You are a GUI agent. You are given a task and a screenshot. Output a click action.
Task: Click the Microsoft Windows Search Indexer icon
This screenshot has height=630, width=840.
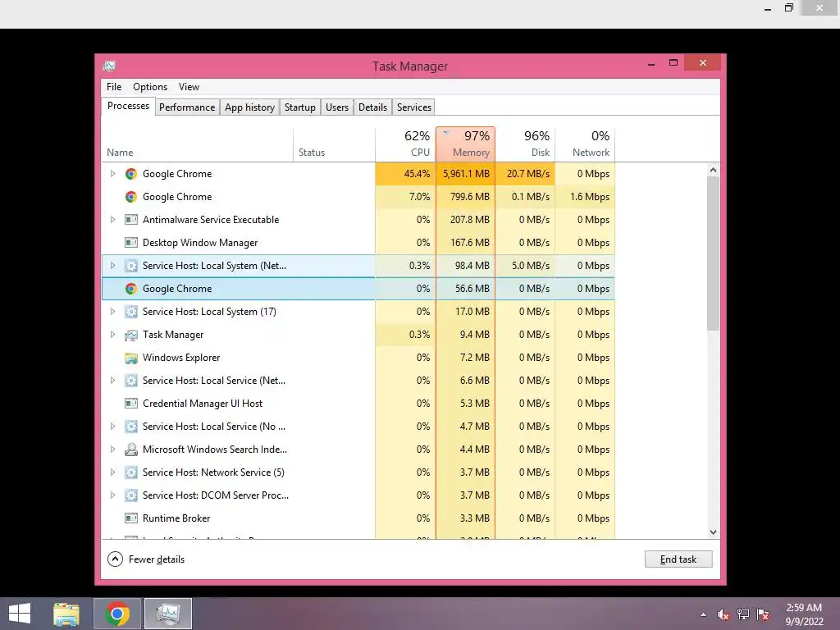(x=131, y=450)
